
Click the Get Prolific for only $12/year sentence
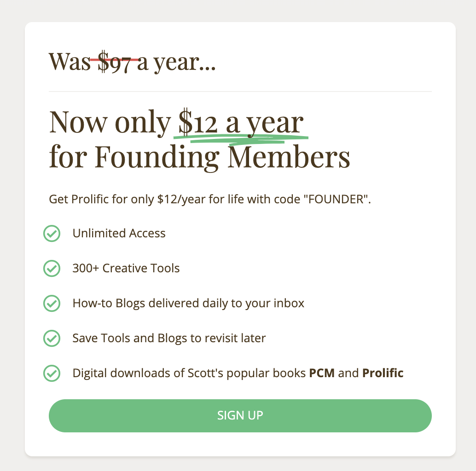click(x=210, y=199)
